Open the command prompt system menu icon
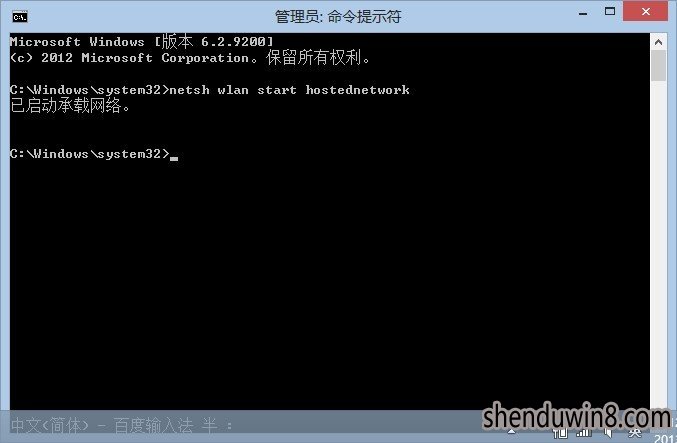Image resolution: width=677 pixels, height=443 pixels. tap(20, 17)
